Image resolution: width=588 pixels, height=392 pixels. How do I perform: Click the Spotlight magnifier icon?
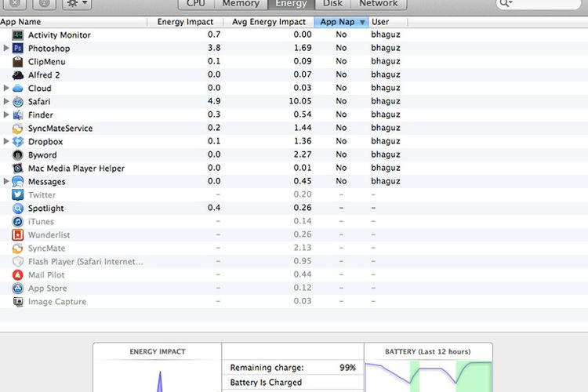point(17,209)
